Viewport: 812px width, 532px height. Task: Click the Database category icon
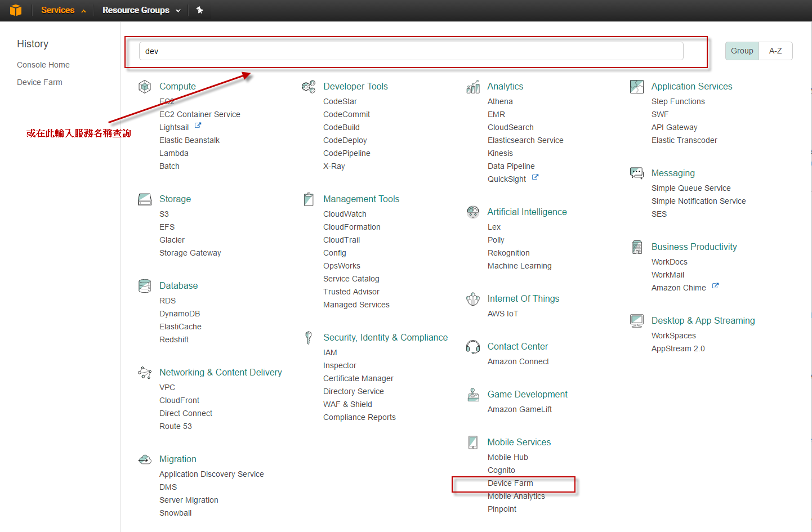point(145,286)
